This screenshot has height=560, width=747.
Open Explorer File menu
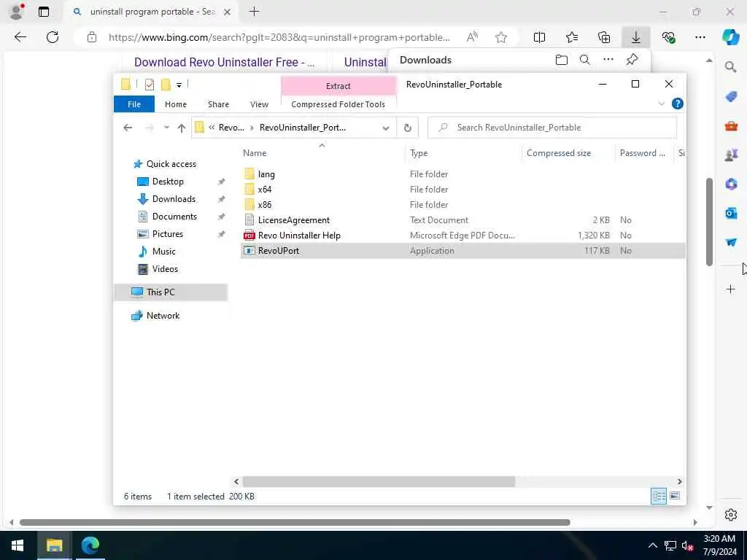pos(134,104)
